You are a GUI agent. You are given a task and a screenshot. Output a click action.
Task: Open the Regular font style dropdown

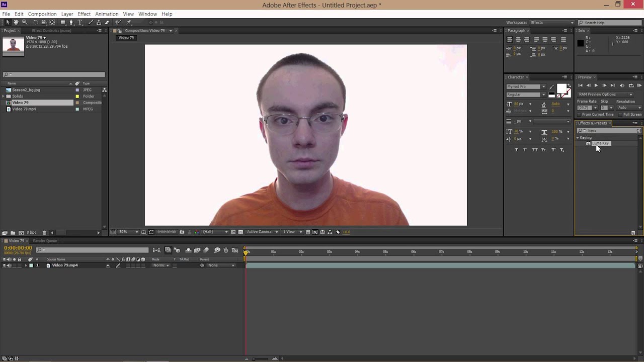pyautogui.click(x=526, y=95)
